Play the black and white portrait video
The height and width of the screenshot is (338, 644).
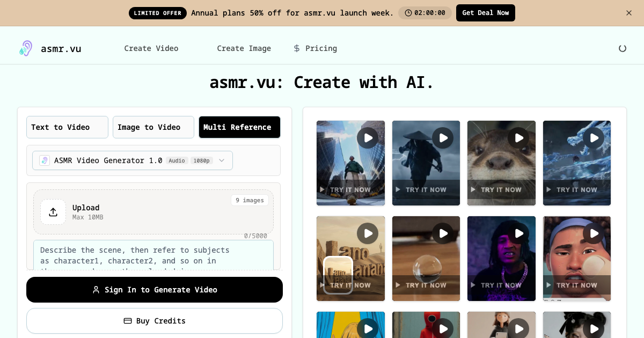[594, 328]
